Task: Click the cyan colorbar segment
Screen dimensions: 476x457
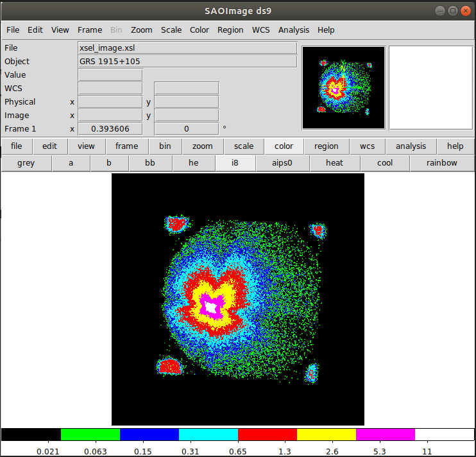Action: click(x=208, y=435)
